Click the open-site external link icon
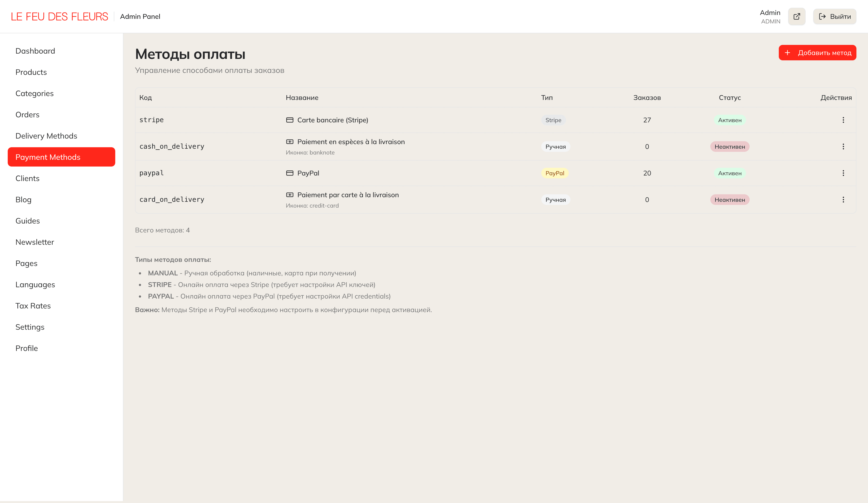 coord(796,16)
